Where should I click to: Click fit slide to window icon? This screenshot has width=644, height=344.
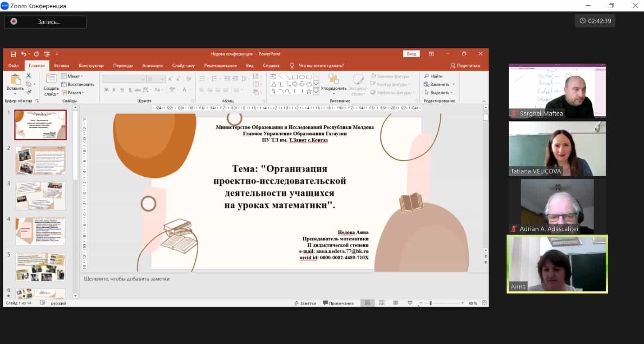click(x=484, y=303)
